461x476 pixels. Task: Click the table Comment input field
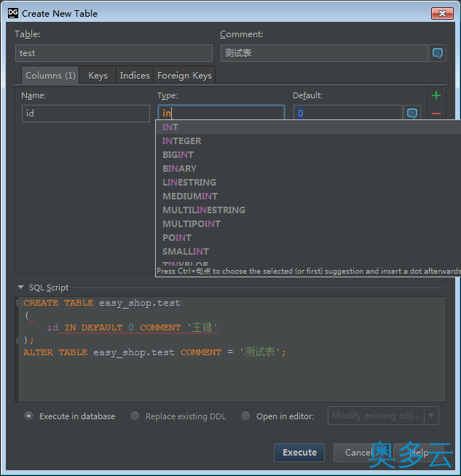tap(324, 53)
